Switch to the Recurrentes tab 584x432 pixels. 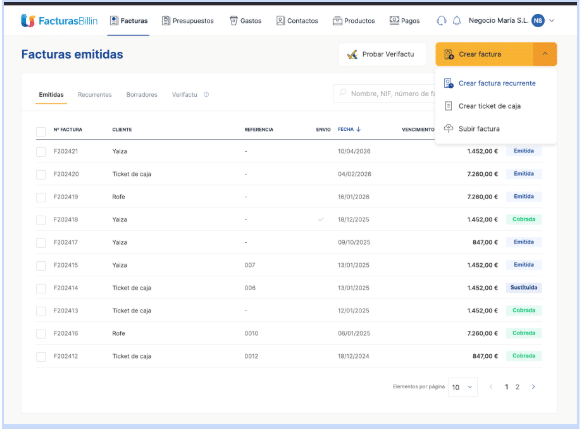pos(95,95)
